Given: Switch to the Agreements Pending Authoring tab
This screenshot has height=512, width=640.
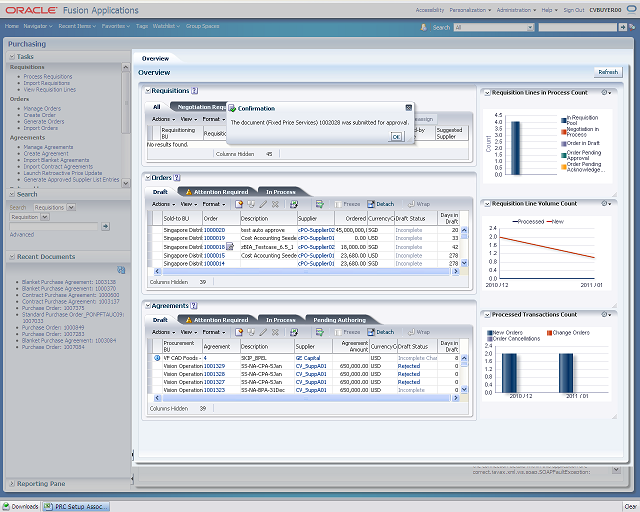Looking at the screenshot, I should (340, 320).
